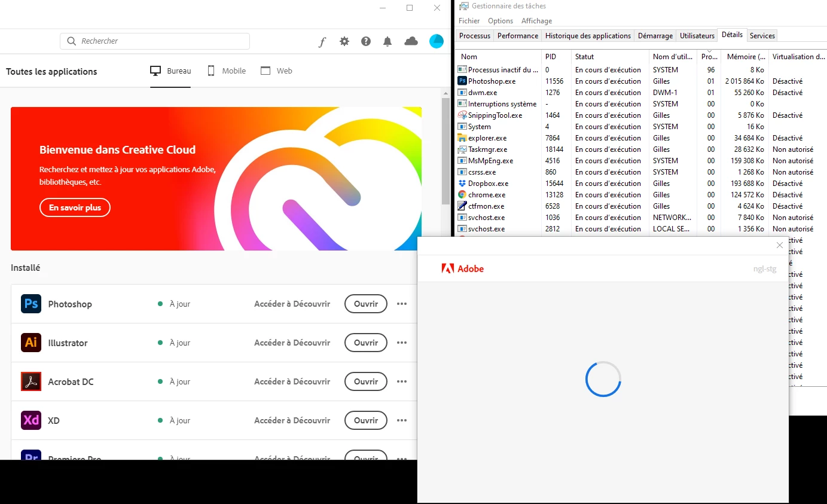
Task: Click Taskmgr.exe icon in Task Manager
Action: [x=462, y=149]
